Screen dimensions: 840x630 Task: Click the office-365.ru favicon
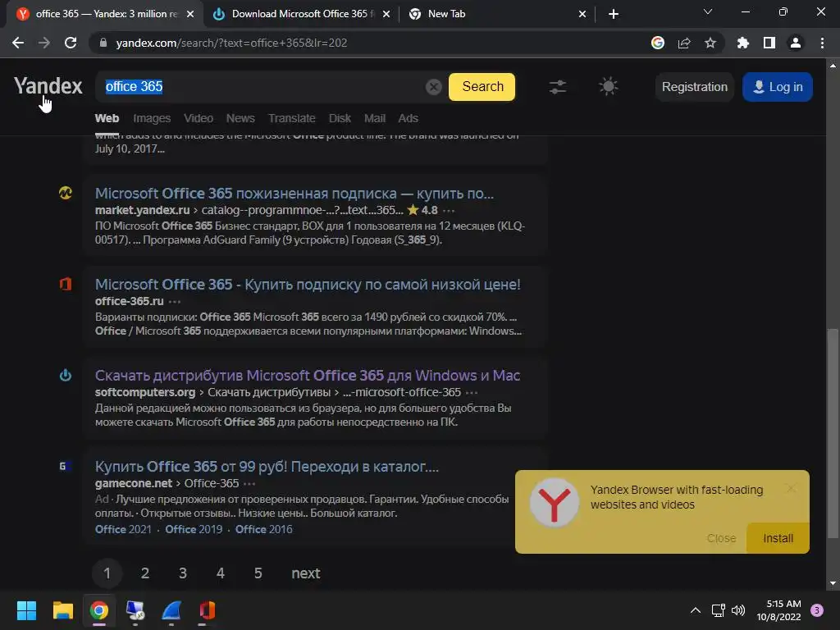tap(66, 284)
